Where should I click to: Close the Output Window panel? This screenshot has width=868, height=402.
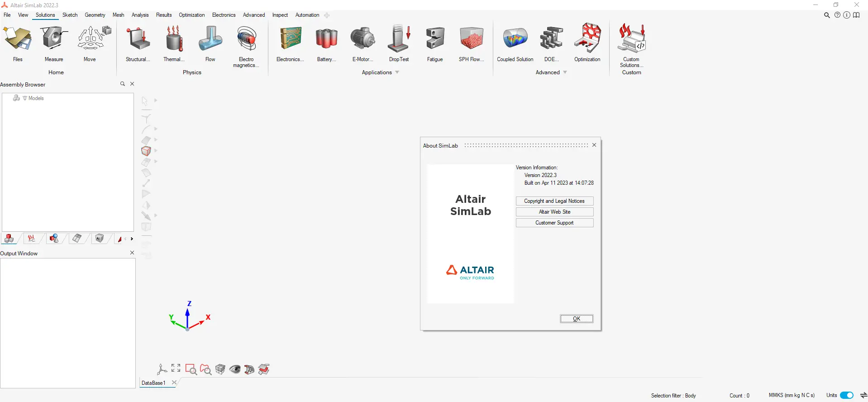coord(132,253)
